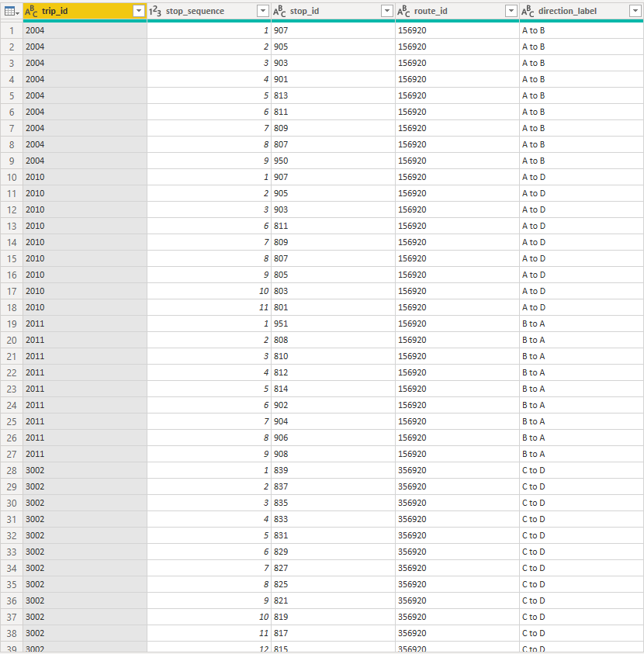Click direction_label 'C to D' in row 33
The height and width of the screenshot is (654, 644).
[x=581, y=552]
